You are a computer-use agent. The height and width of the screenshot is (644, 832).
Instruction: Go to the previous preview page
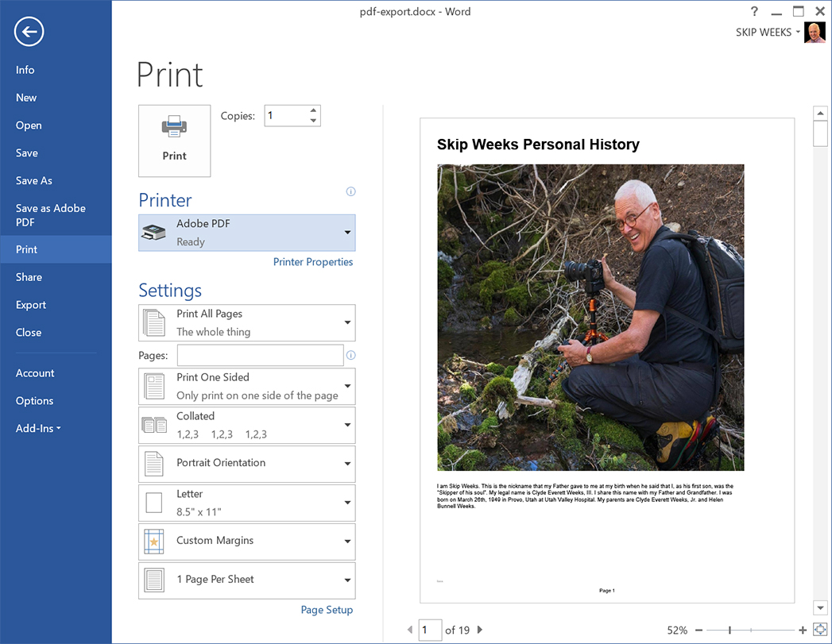coord(409,630)
